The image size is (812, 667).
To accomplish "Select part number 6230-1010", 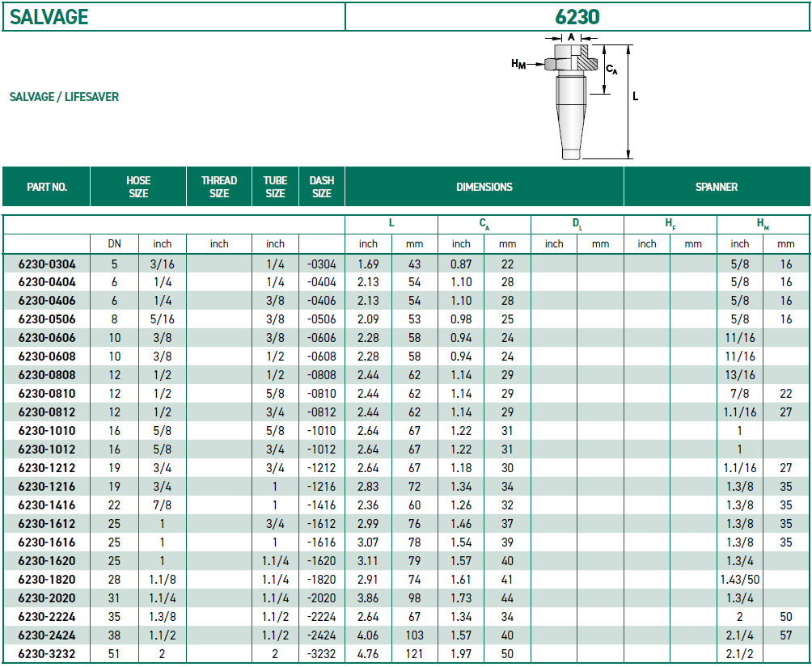I will tap(47, 431).
